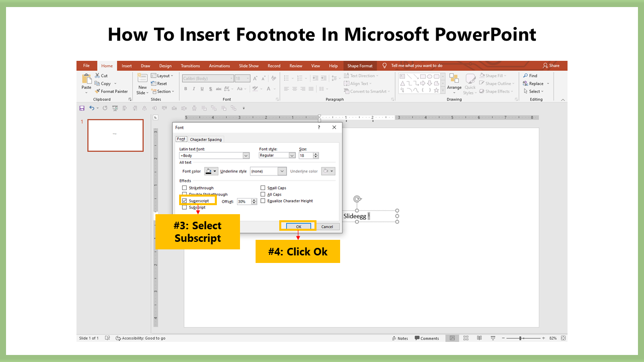The width and height of the screenshot is (644, 362).
Task: Open the Latin text font dropdown
Action: pos(246,156)
